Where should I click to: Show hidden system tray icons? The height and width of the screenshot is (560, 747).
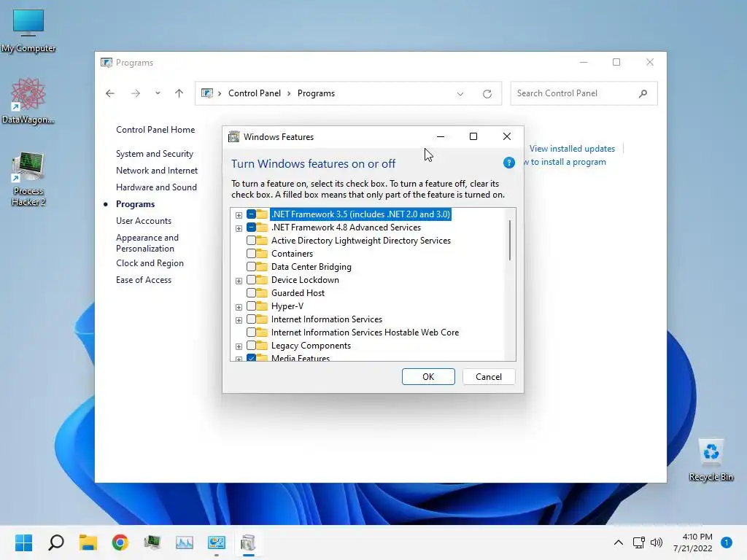(x=619, y=542)
